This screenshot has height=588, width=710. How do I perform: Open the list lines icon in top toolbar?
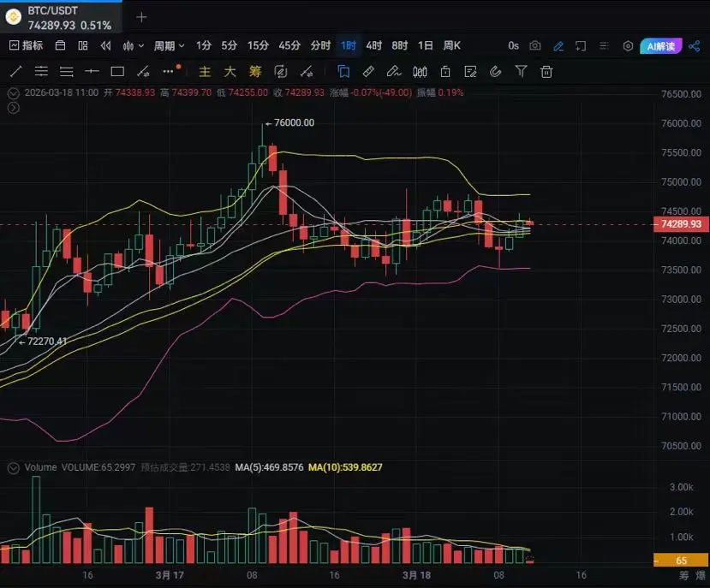[604, 45]
